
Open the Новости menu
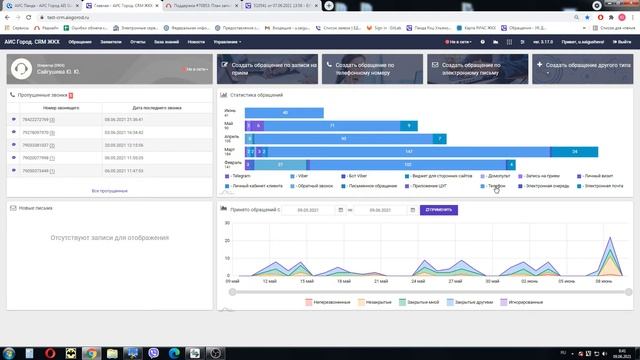(196, 42)
